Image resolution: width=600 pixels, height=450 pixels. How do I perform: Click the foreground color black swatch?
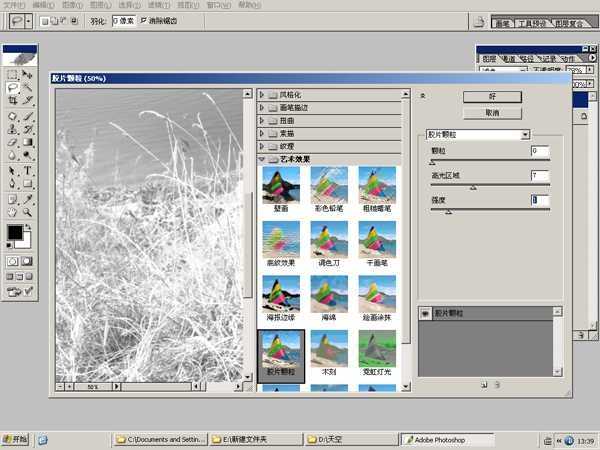click(15, 233)
